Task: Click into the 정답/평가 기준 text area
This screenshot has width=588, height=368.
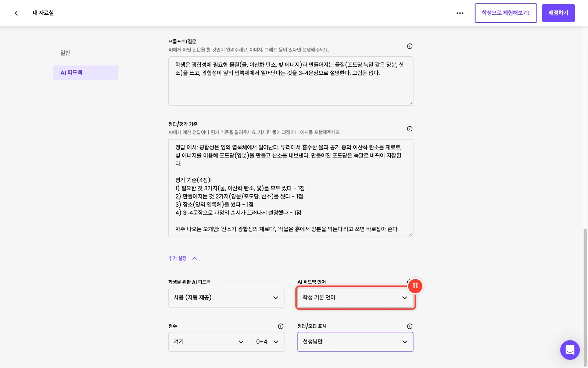Action: tap(291, 188)
